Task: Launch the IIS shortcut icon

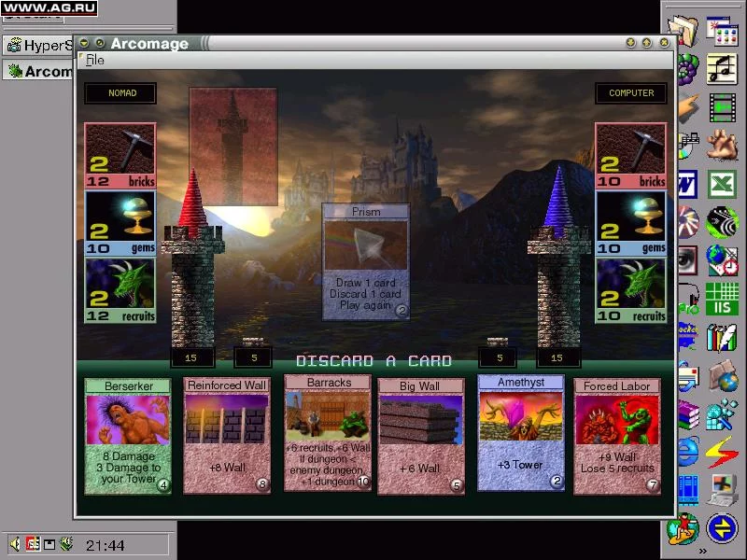Action: click(x=722, y=299)
